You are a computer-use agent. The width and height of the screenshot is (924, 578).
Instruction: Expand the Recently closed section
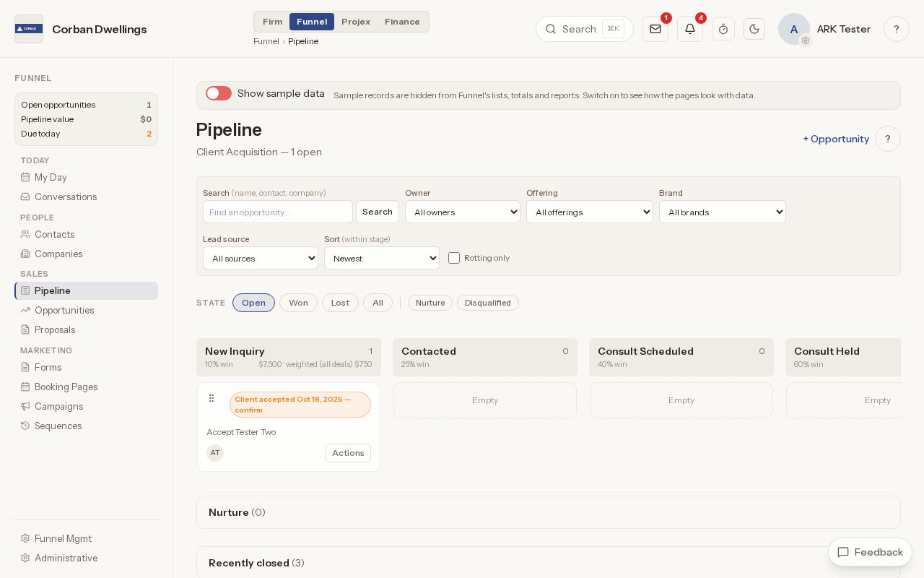pyautogui.click(x=549, y=563)
